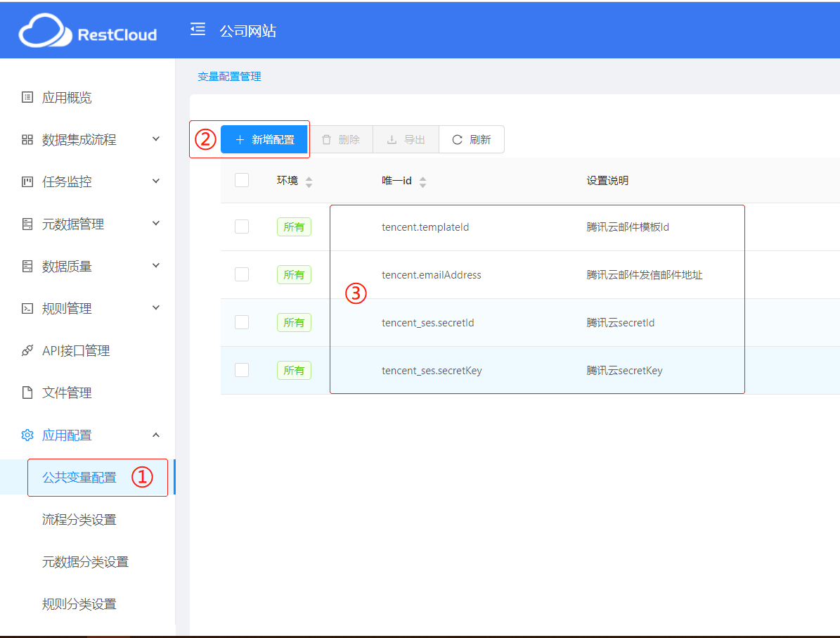Open 规则分类设置 in the sidebar

pos(79,604)
